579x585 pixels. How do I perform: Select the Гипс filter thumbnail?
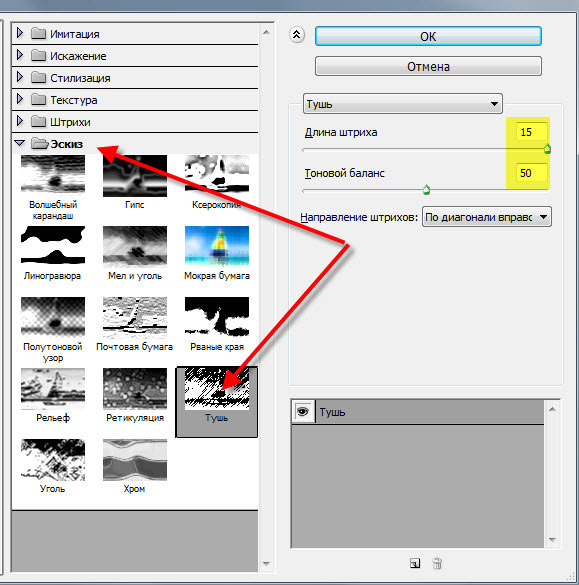[135, 176]
